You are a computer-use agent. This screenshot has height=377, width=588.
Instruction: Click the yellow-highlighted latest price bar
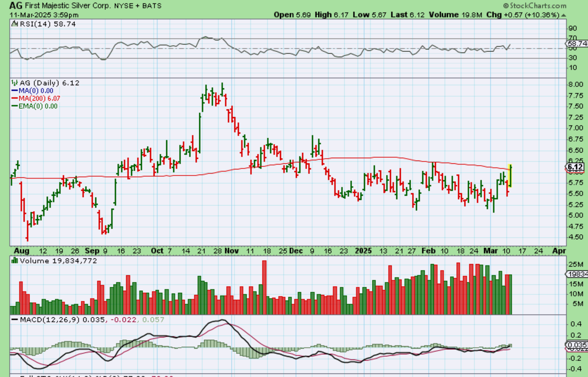(x=510, y=176)
